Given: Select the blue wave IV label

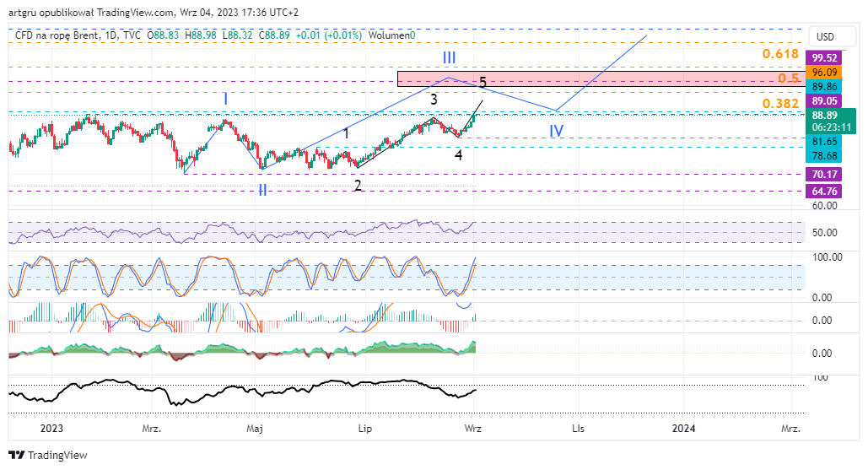Looking at the screenshot, I should coord(557,131).
